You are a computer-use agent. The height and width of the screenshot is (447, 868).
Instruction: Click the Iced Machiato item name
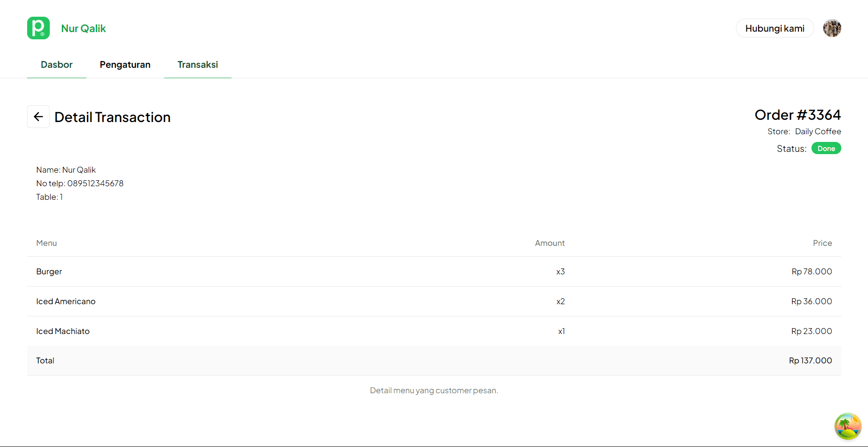(x=63, y=331)
